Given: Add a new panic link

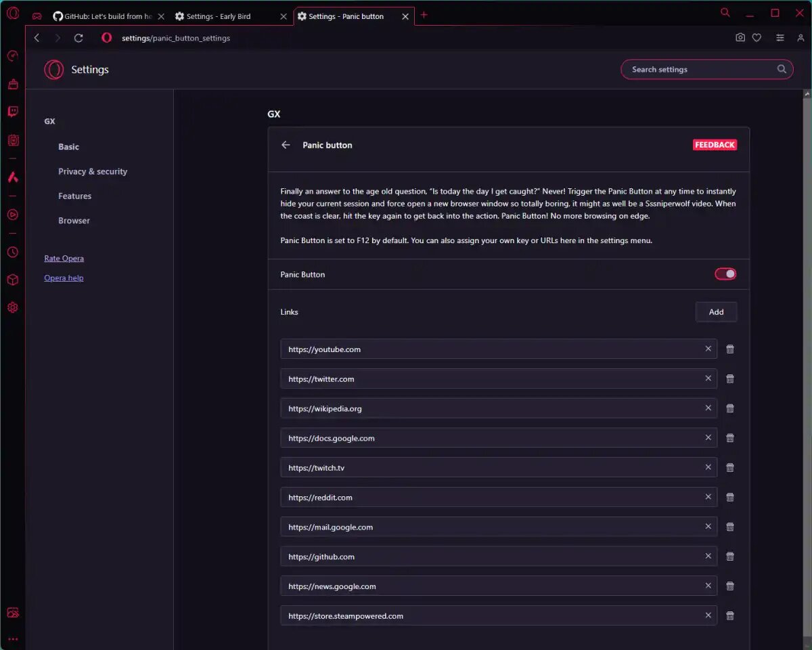Looking at the screenshot, I should 716,312.
